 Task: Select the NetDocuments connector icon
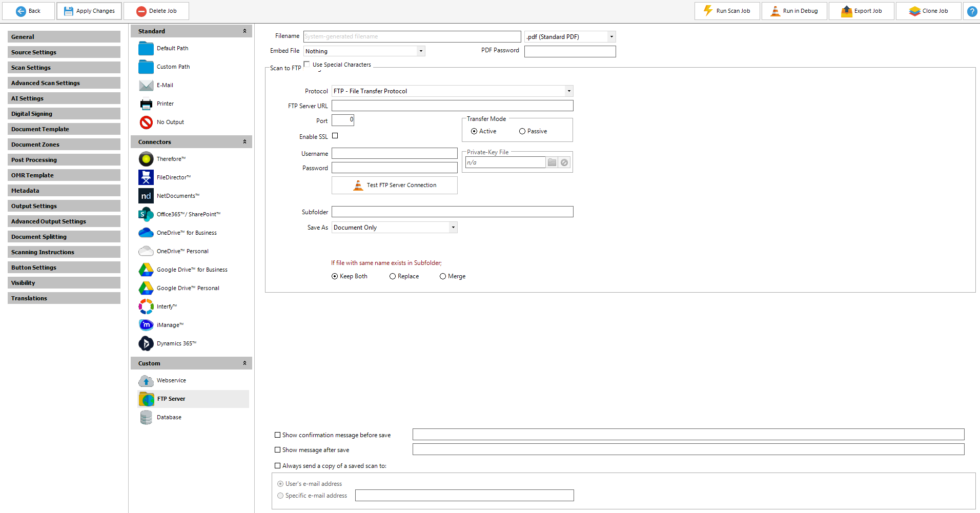[x=146, y=196]
